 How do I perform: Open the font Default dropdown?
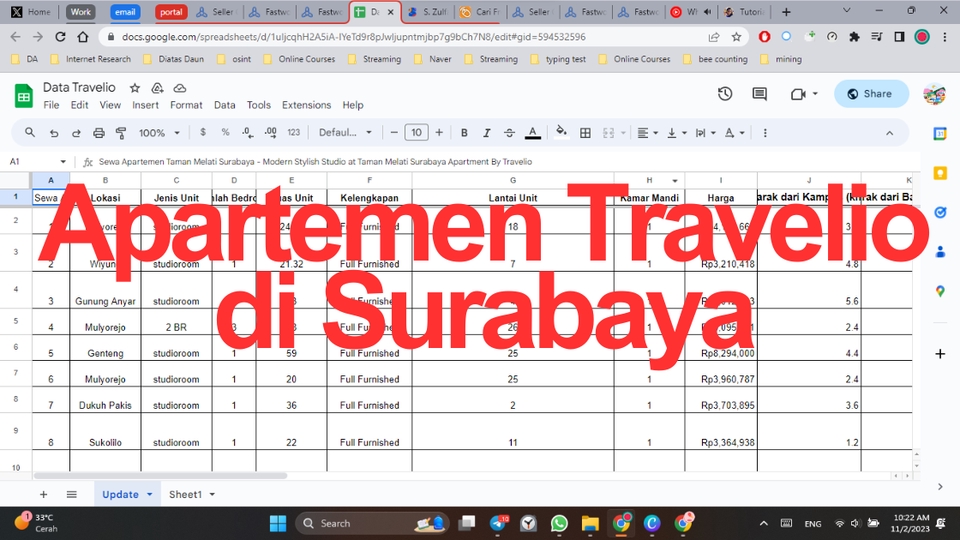pyautogui.click(x=345, y=132)
